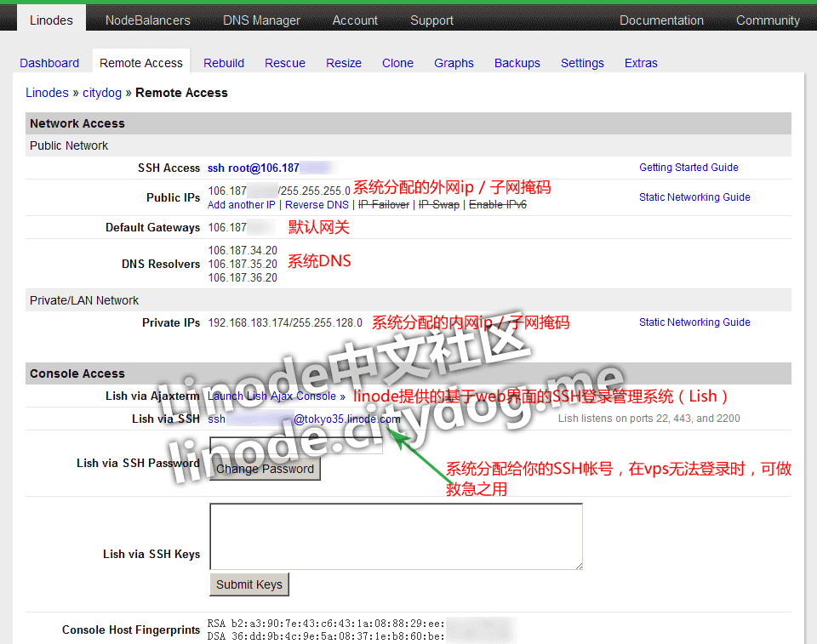817x644 pixels.
Task: Open Static Networking Guide beside Public IPs
Action: pyautogui.click(x=694, y=197)
